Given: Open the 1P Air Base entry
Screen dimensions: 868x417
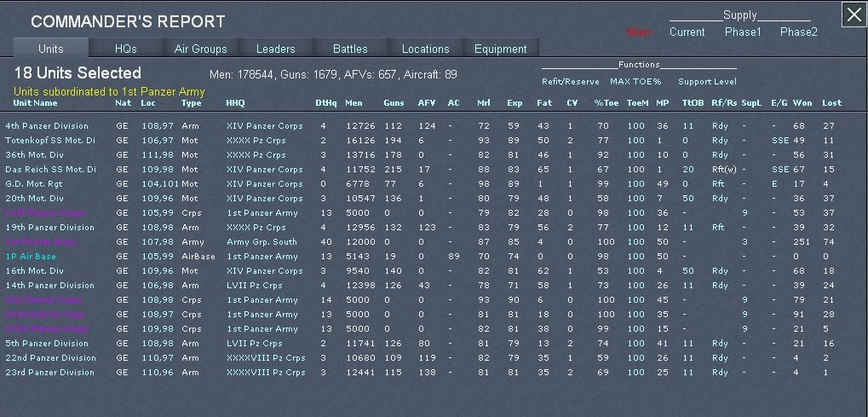Looking at the screenshot, I should pyautogui.click(x=29, y=256).
